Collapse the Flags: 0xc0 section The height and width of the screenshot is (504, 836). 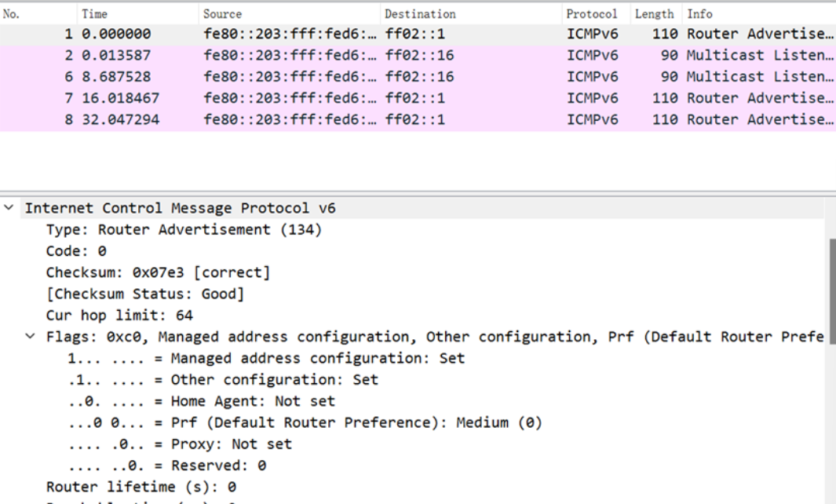point(30,337)
